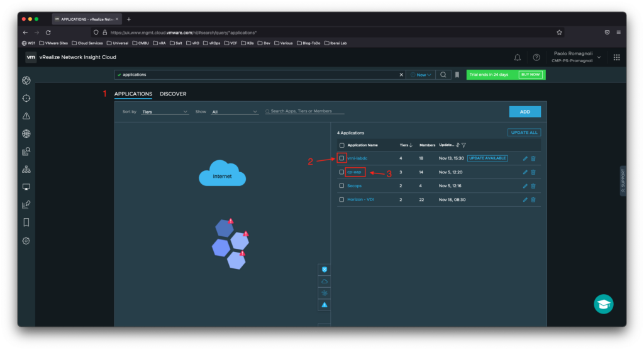Clear the applications search query

401,75
